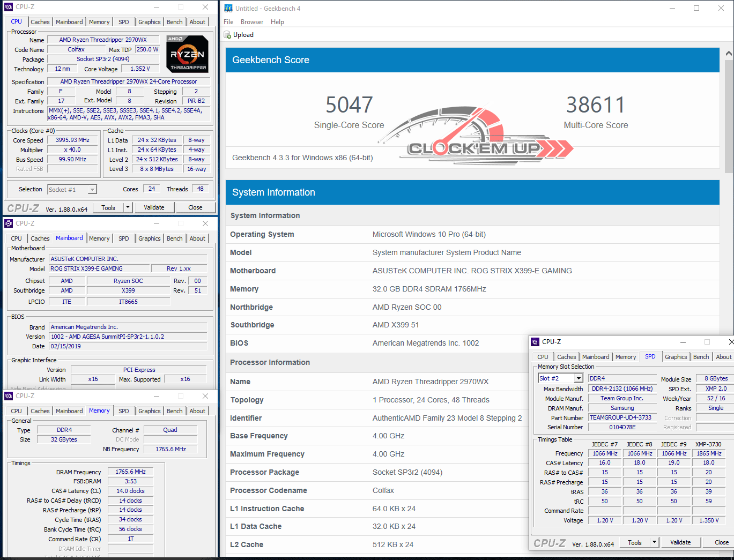This screenshot has height=560, width=734.
Task: Click the CPU-Z icon in Memory window title
Action: tap(9, 396)
